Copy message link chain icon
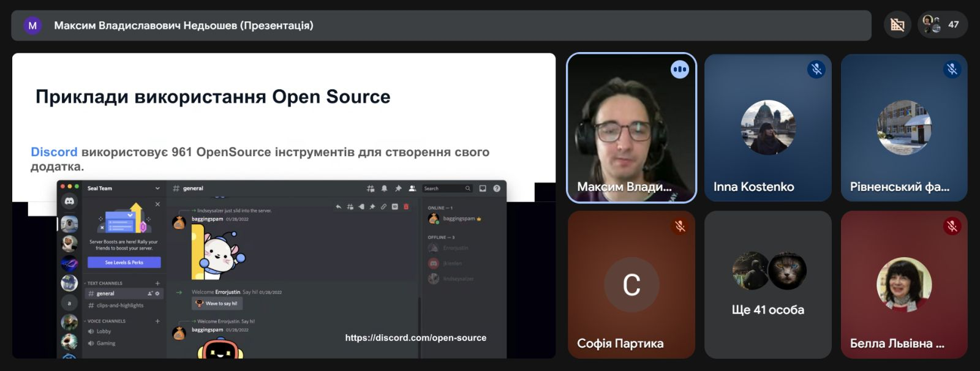The height and width of the screenshot is (371, 980). [x=383, y=207]
